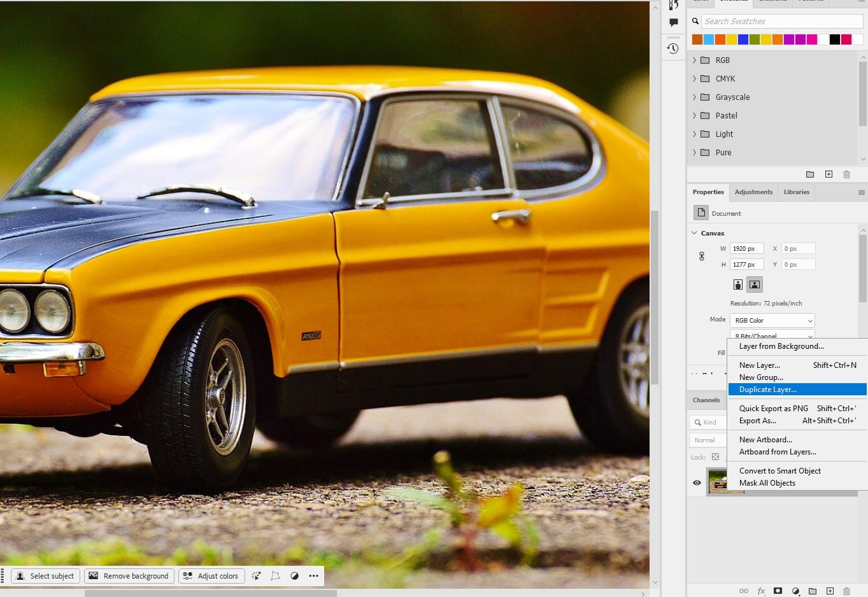Set canvas to portrait orientation icon
Image resolution: width=868 pixels, height=597 pixels.
738,284
